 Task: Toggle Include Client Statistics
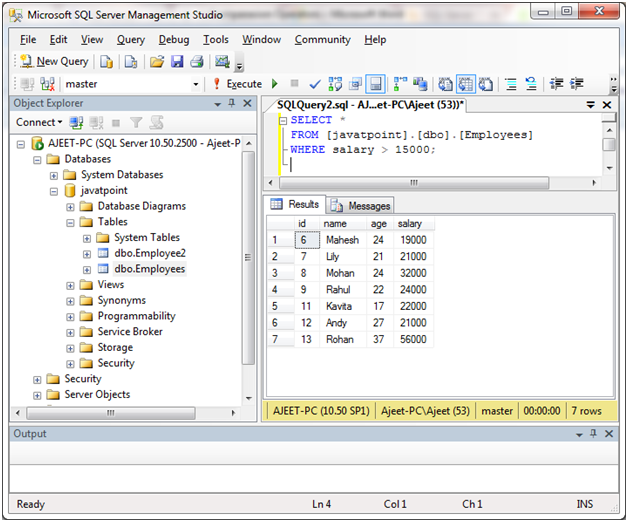coord(420,84)
